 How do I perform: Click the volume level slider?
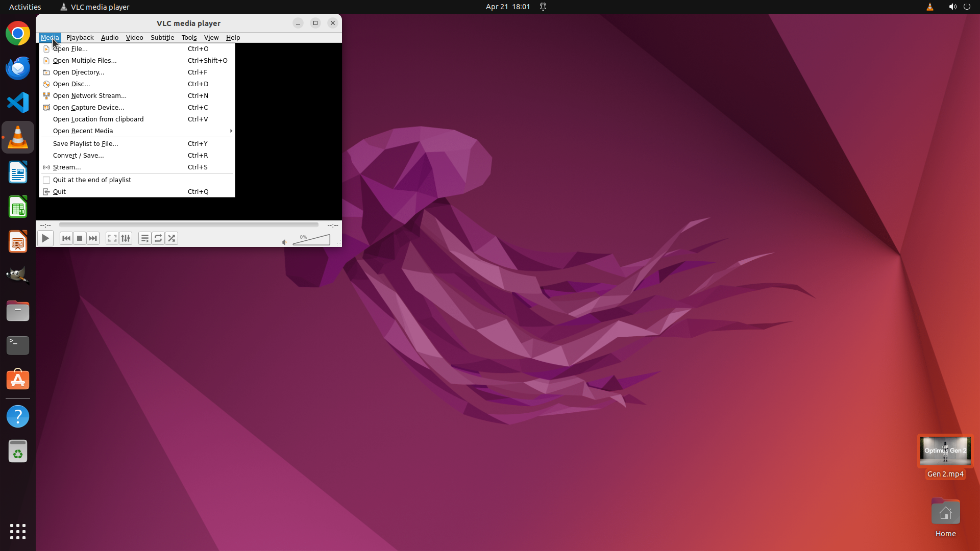click(312, 240)
